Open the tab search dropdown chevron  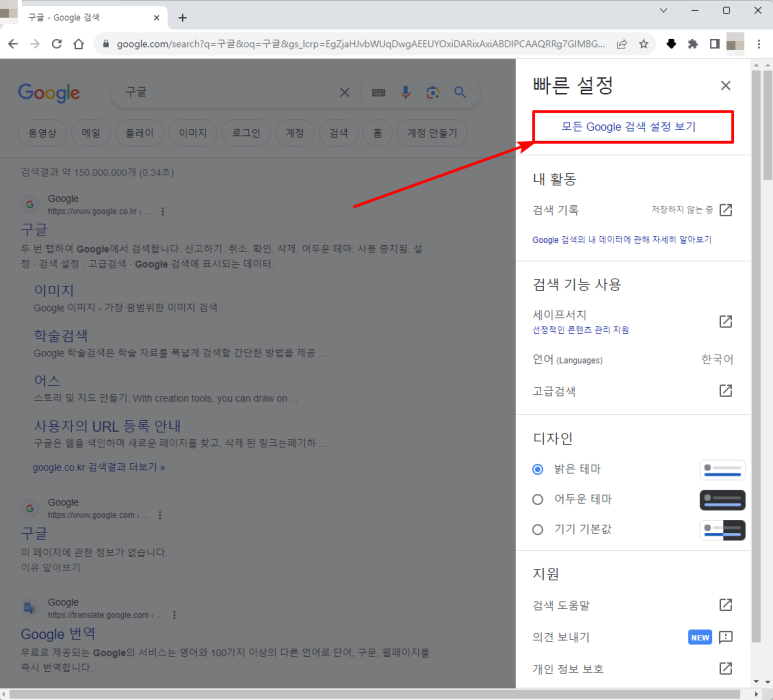coord(664,10)
